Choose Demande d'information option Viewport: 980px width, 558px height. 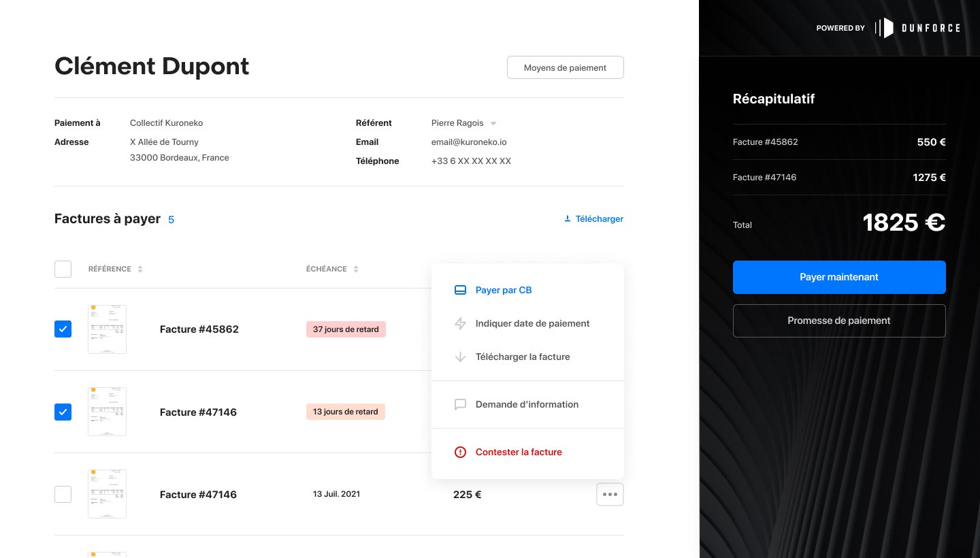[x=527, y=404]
